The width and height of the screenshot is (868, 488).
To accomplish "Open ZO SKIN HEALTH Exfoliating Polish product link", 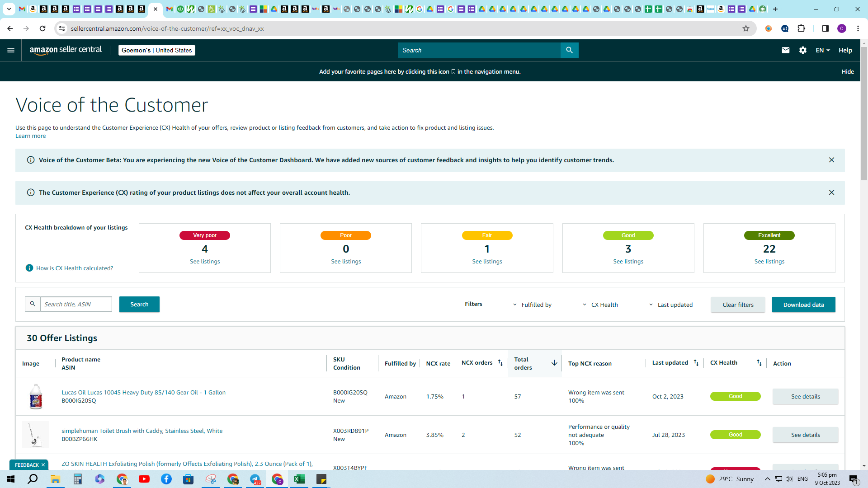I will [x=187, y=464].
